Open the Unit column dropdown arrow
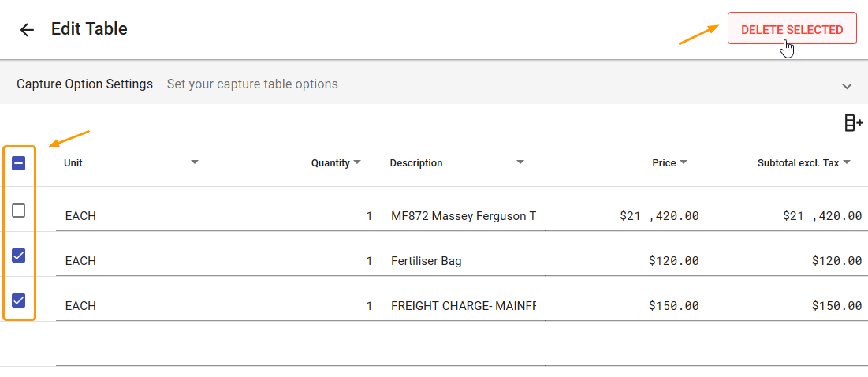The height and width of the screenshot is (377, 868). click(195, 162)
